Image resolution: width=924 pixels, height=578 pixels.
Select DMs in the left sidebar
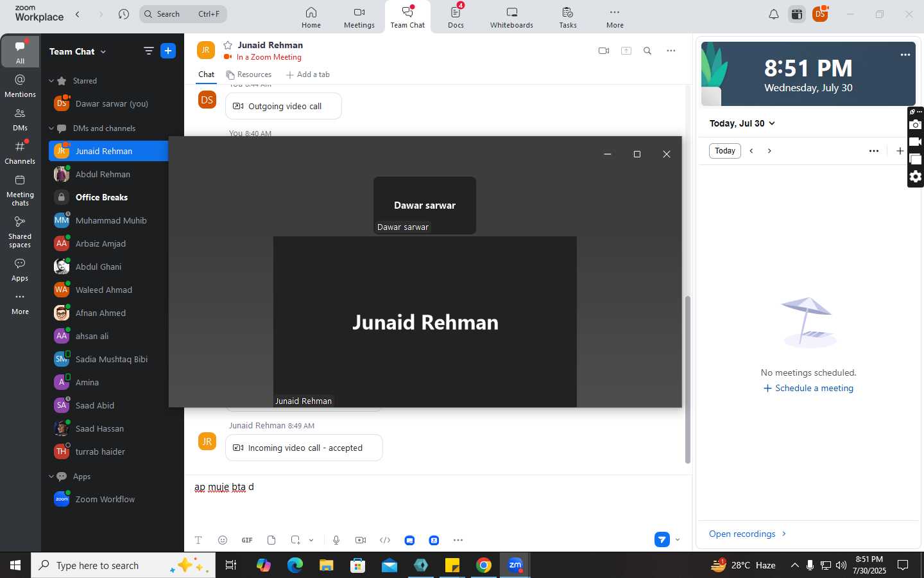point(20,119)
